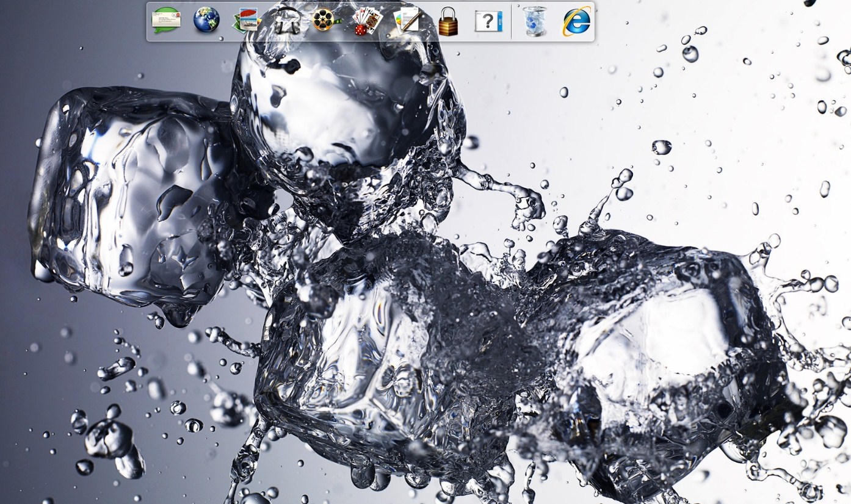Open the headphones music icon
The height and width of the screenshot is (504, 851).
tap(287, 20)
